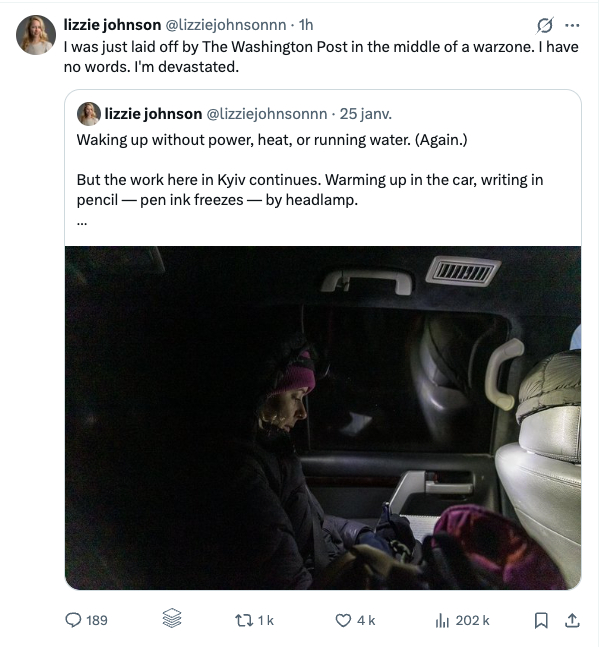
Task: Click the stacked layers icon below the photo
Action: click(x=172, y=620)
